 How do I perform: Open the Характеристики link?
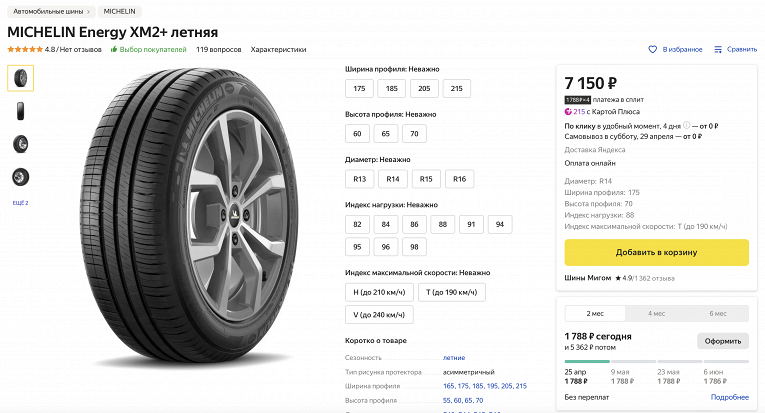[278, 49]
